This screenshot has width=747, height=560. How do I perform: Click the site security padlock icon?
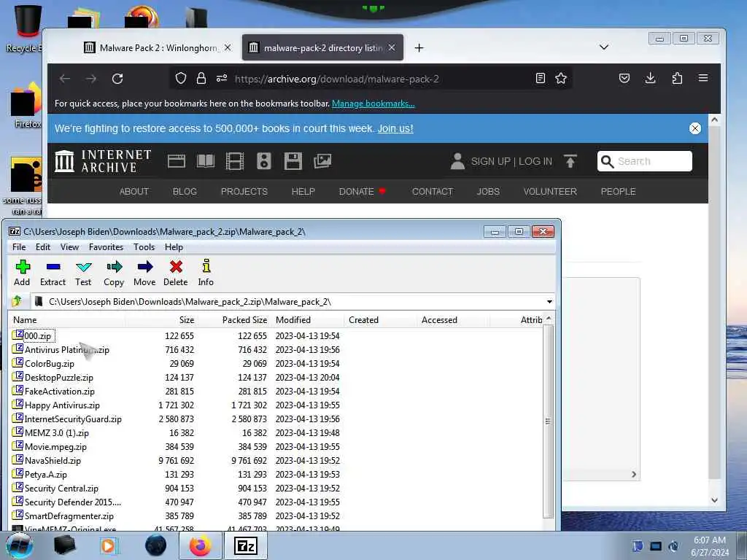point(201,78)
